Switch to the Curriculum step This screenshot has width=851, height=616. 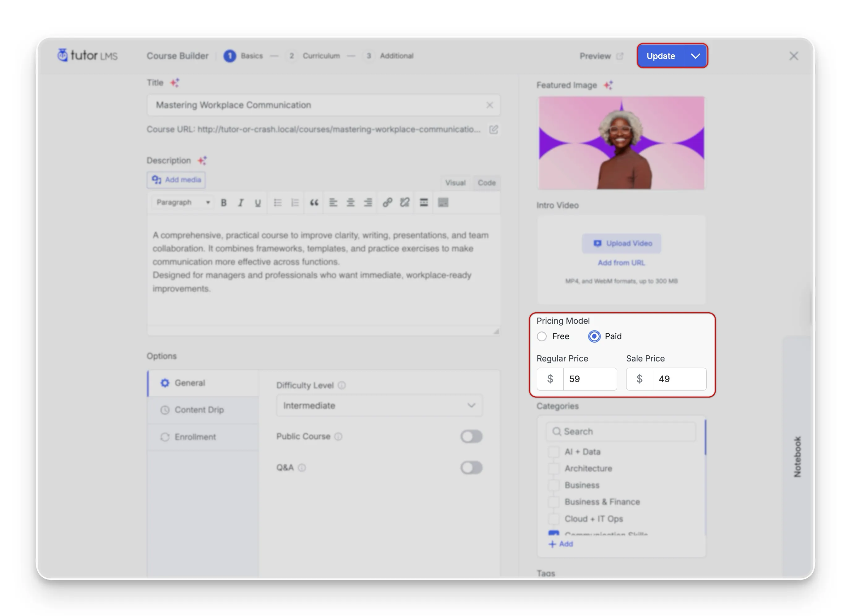pyautogui.click(x=322, y=56)
